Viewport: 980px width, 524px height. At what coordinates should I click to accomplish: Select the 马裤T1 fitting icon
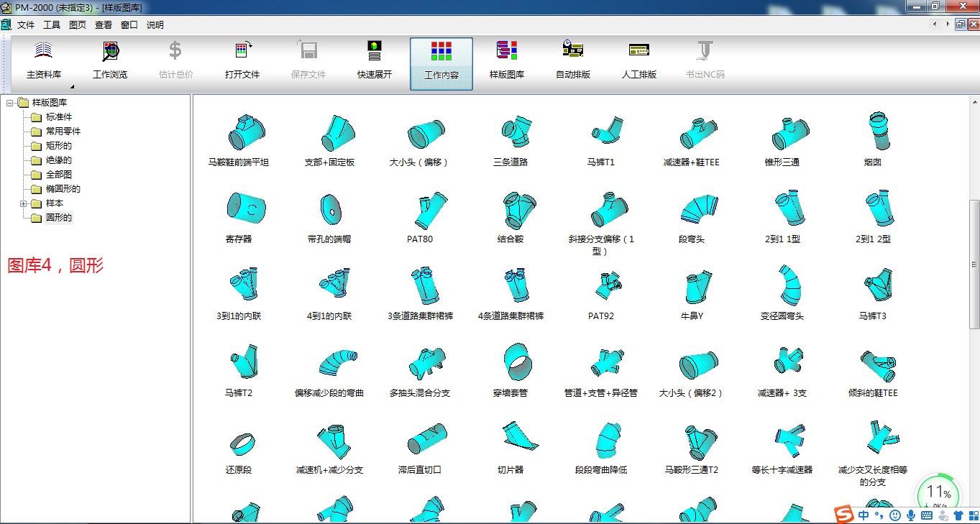pyautogui.click(x=607, y=131)
